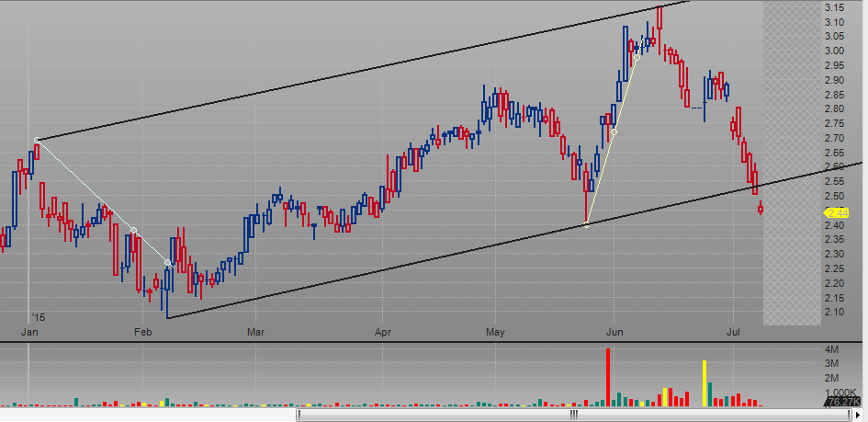Select the trendline anchor at the May low
The image size is (868, 422).
coord(586,225)
